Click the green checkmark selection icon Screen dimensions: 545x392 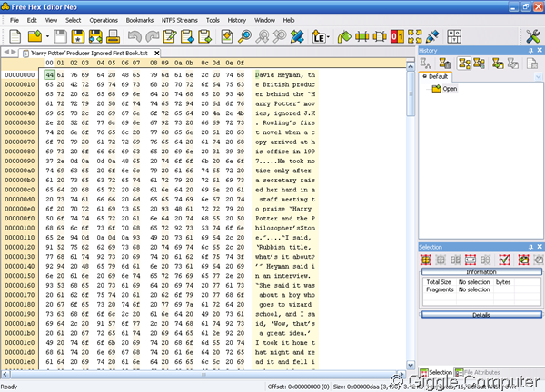coord(504,260)
